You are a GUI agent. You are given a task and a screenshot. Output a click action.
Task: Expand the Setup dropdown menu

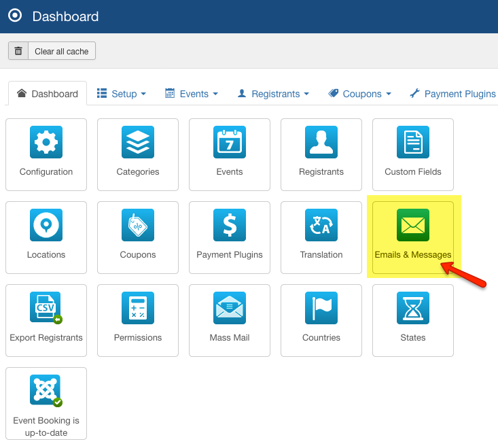122,94
